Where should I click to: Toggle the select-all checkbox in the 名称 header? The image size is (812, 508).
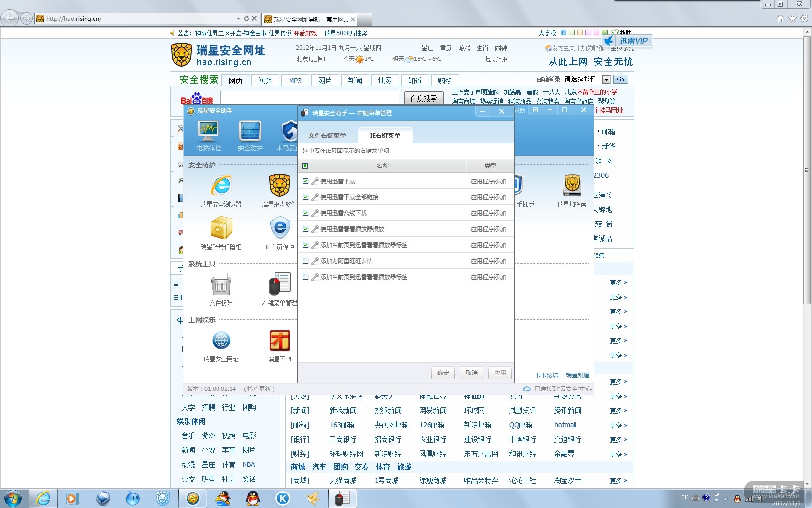tap(305, 166)
